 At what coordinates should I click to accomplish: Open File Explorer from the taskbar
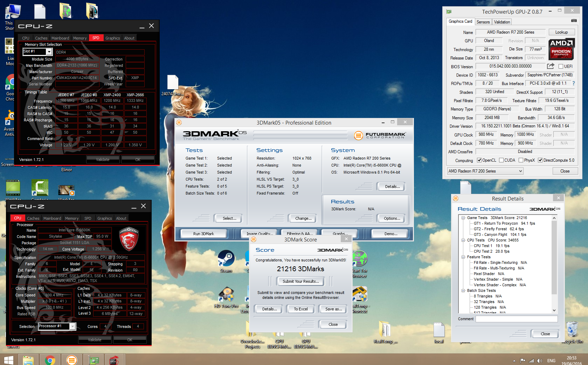click(28, 360)
